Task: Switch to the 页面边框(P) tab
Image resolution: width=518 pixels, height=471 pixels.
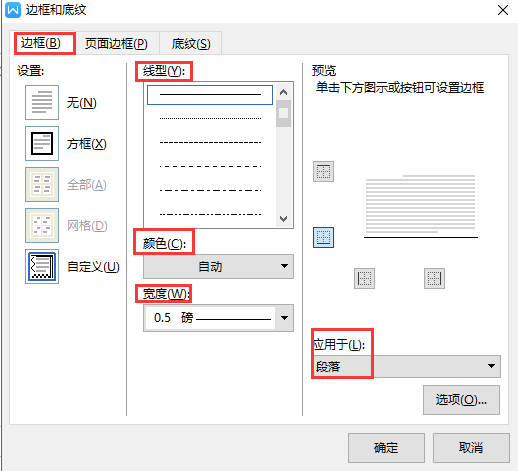Action: coord(116,43)
